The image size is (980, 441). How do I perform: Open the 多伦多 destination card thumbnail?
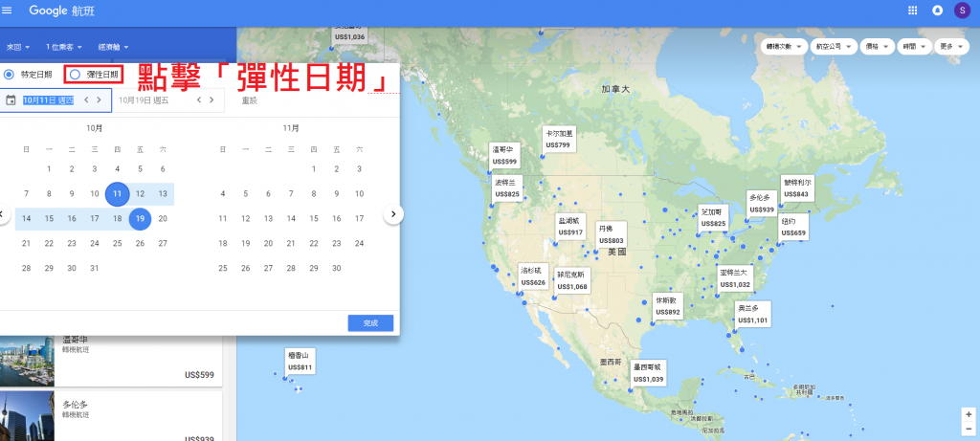coord(27,416)
